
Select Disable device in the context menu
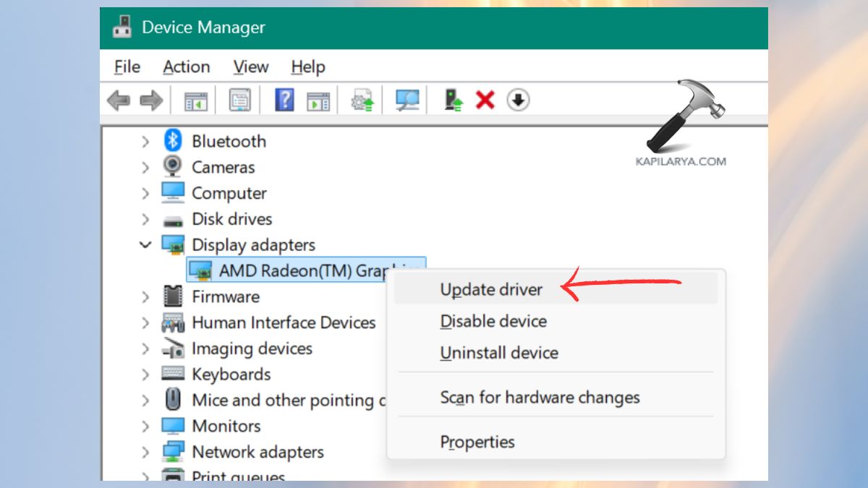[493, 321]
